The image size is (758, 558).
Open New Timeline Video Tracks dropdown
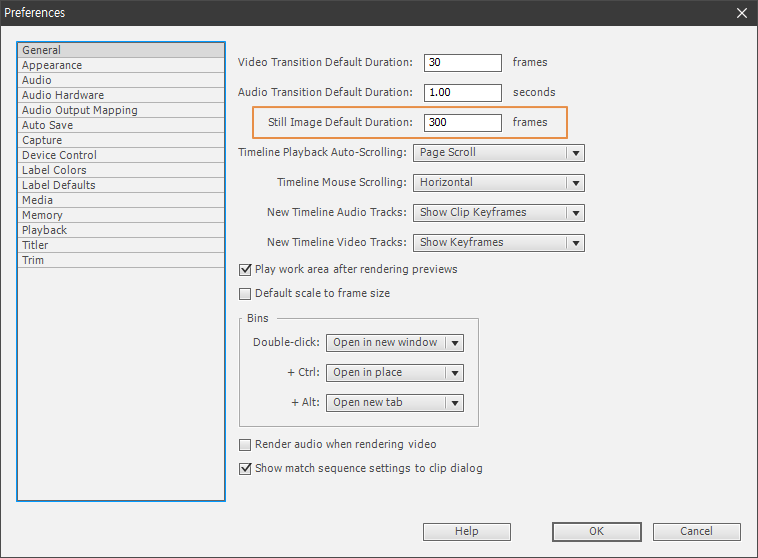(499, 243)
